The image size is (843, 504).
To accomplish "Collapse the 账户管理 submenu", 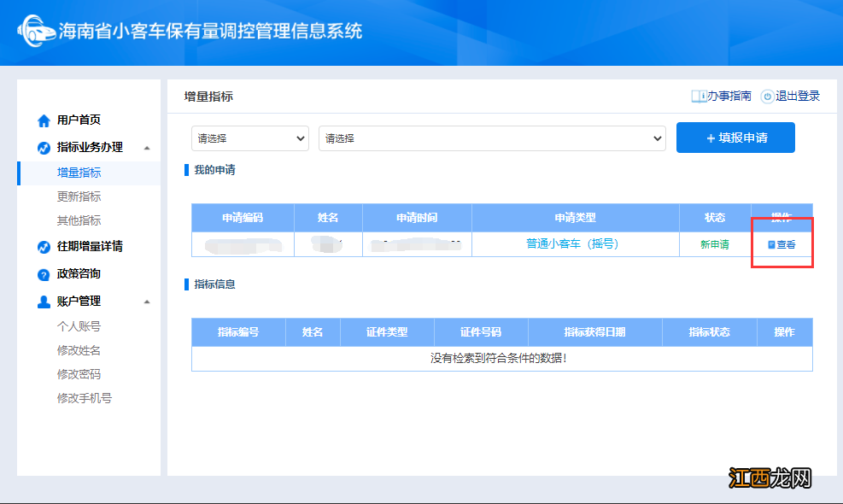I will tap(147, 301).
